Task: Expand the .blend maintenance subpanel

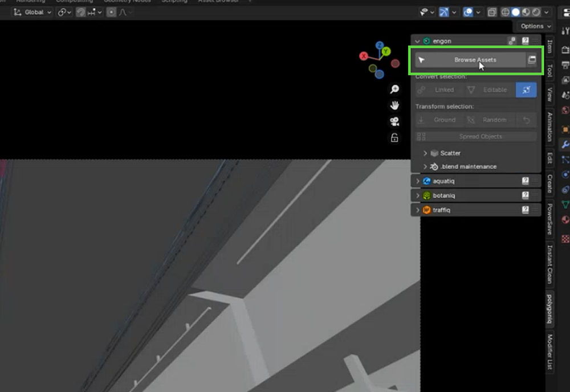Action: 425,167
